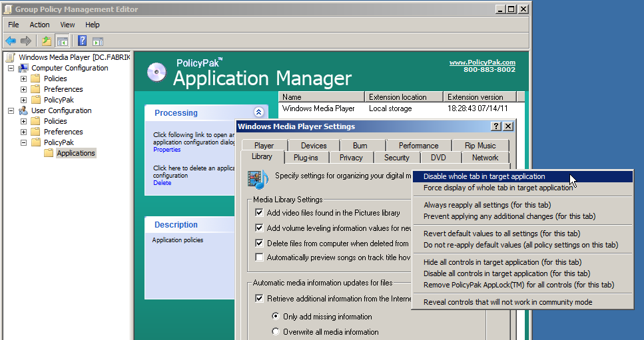
Task: Toggle the Show/Hide console tree icon
Action: [x=63, y=41]
